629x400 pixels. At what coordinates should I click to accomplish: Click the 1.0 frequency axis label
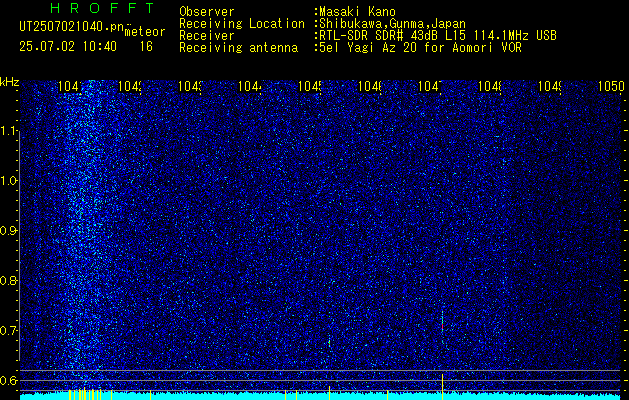(x=10, y=181)
